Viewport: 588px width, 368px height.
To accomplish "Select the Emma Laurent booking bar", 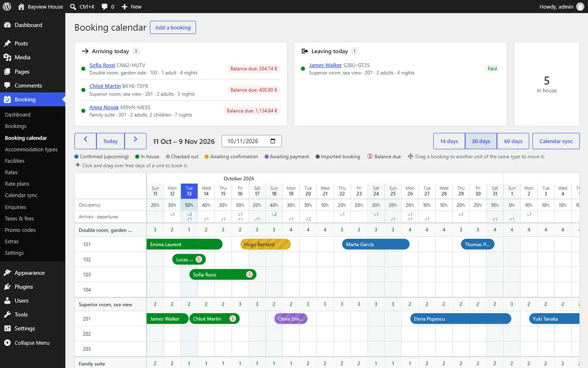I will click(x=185, y=244).
